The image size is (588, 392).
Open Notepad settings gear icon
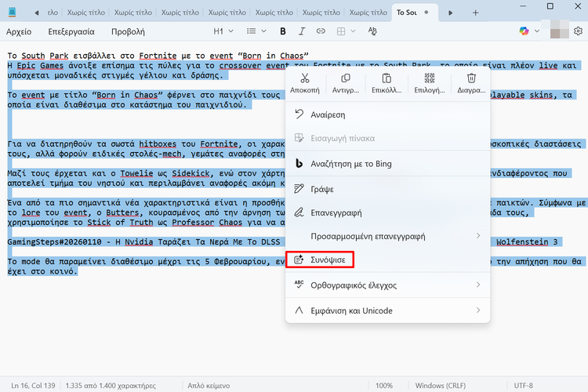click(x=578, y=31)
